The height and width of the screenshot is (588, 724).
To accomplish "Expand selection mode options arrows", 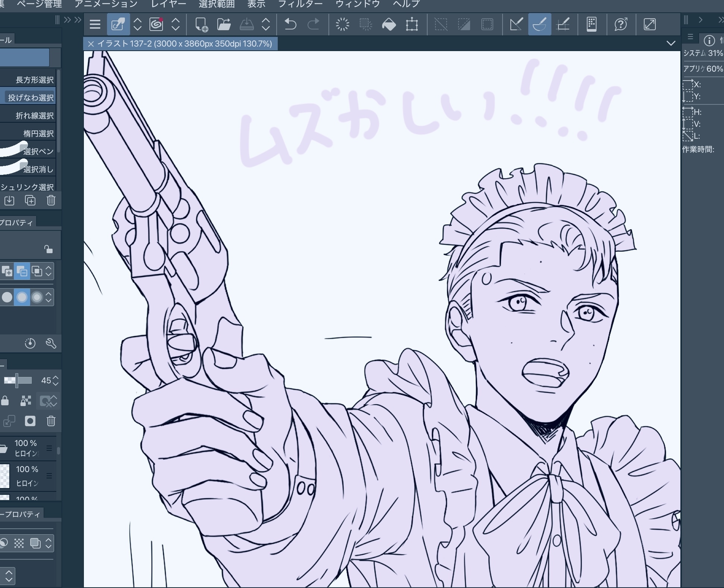I will click(48, 271).
